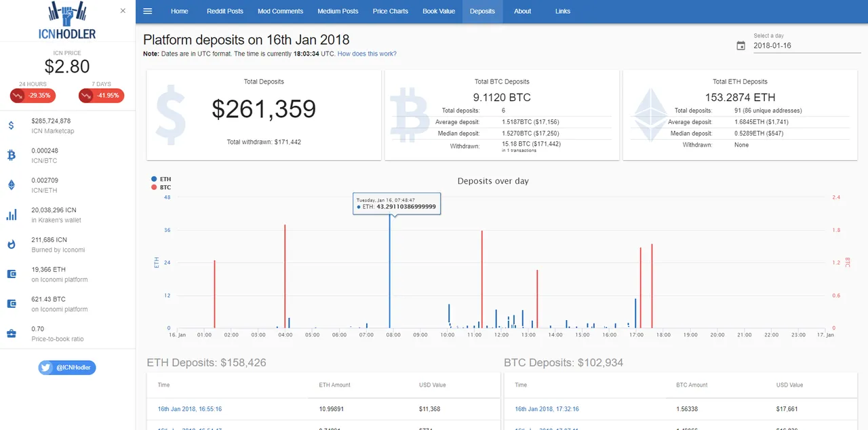This screenshot has width=868, height=430.
Task: Click the red BTC bar near 04:00
Action: 285,277
